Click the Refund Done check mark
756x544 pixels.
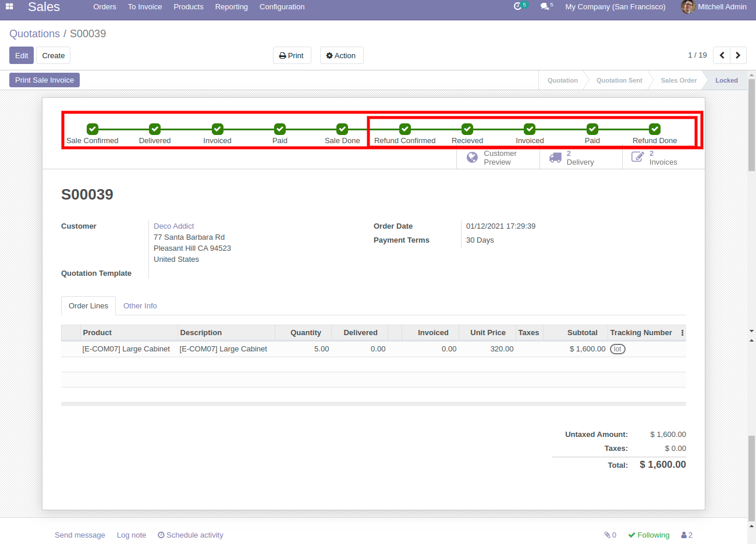click(655, 129)
